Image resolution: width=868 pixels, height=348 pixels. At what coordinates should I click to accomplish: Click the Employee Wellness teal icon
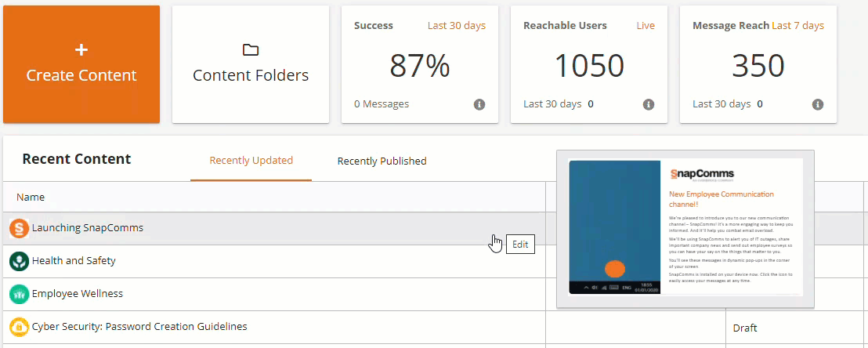[20, 294]
